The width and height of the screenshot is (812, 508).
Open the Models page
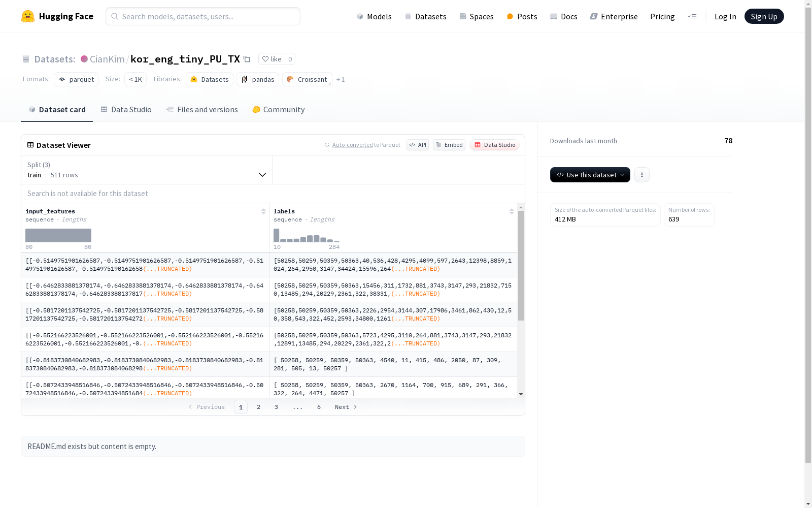(374, 16)
